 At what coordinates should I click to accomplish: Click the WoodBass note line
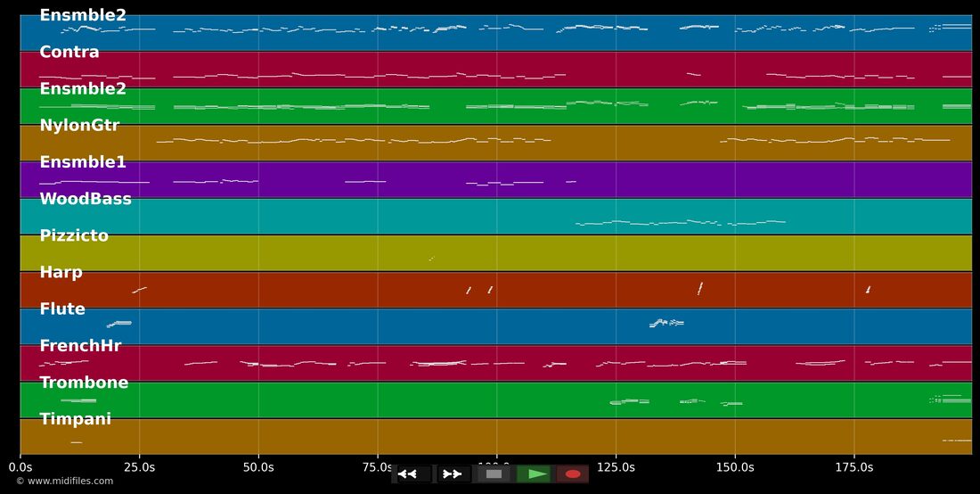pyautogui.click(x=680, y=223)
